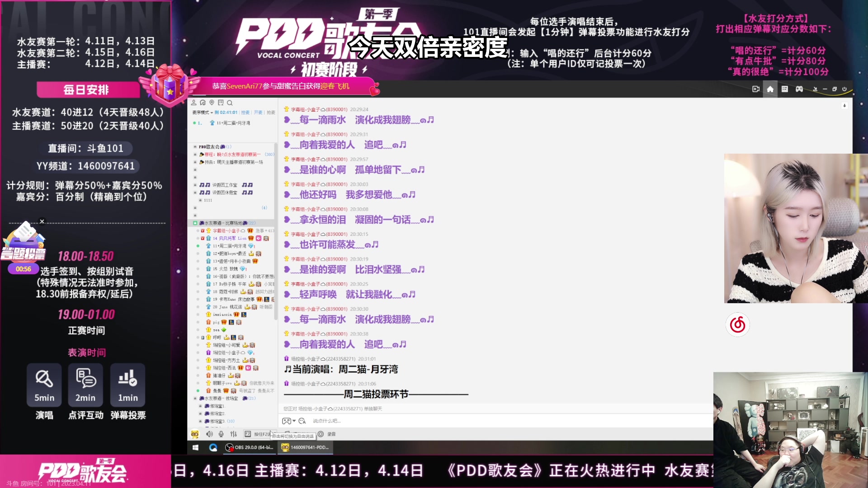This screenshot has width=868, height=488.
Task: Switch to OBS 29.0.0 taskbar item
Action: 250,447
